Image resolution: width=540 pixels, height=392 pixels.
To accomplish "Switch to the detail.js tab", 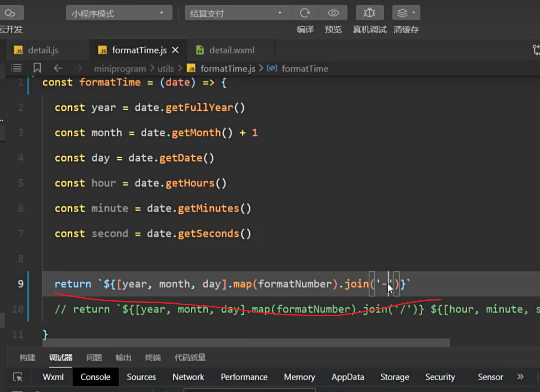I will coord(43,50).
